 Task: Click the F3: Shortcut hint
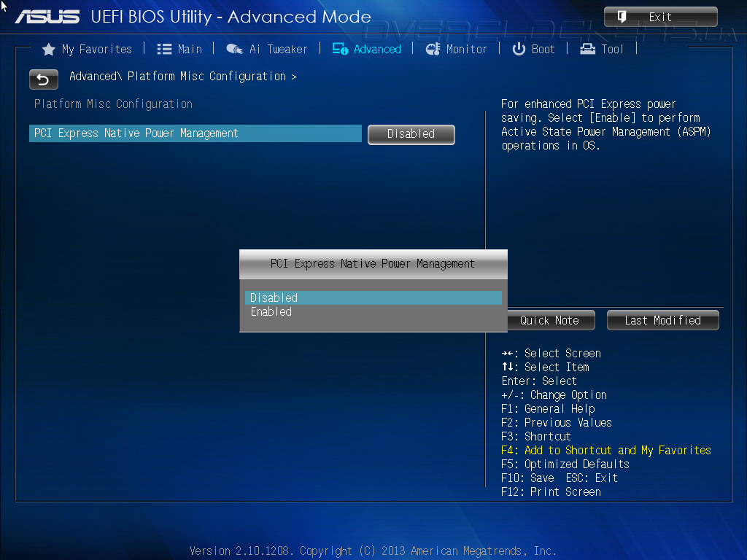click(536, 436)
